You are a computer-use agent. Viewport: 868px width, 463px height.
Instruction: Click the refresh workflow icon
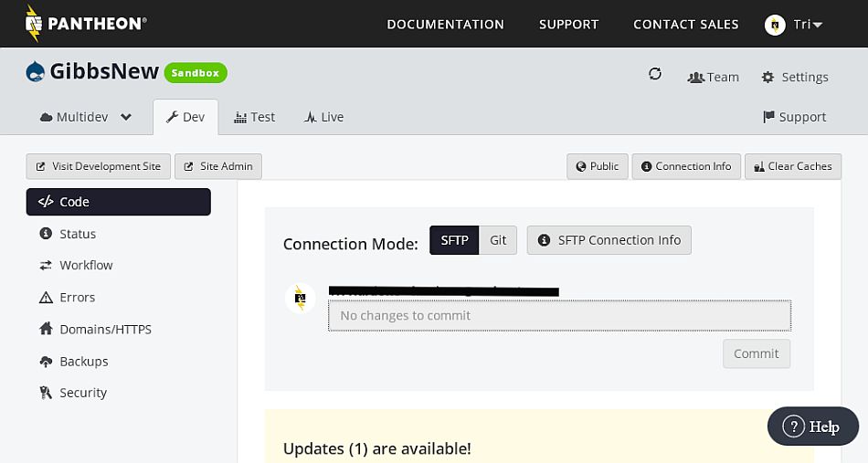[x=655, y=75]
